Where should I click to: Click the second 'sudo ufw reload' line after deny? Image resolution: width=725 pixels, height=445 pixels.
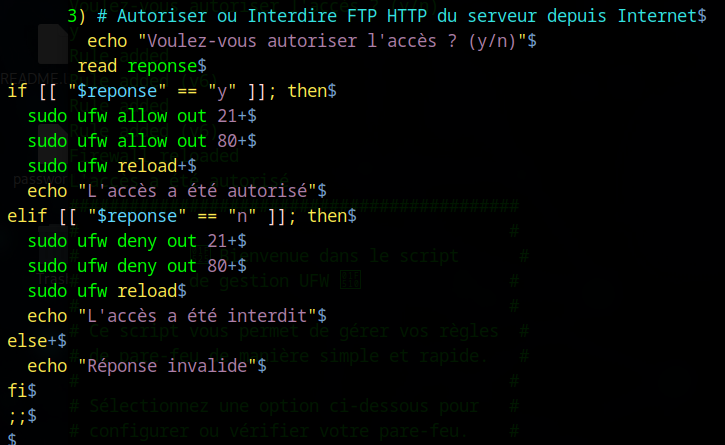[x=107, y=290]
